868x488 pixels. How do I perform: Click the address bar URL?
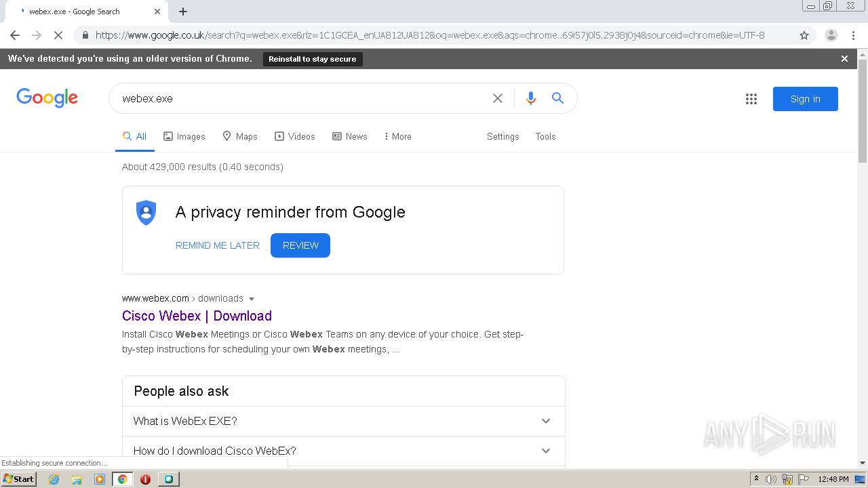[430, 35]
